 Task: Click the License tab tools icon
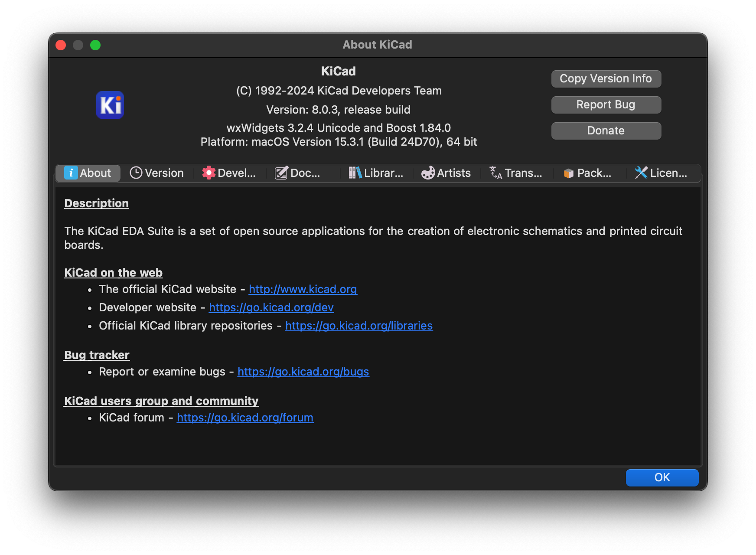tap(641, 173)
